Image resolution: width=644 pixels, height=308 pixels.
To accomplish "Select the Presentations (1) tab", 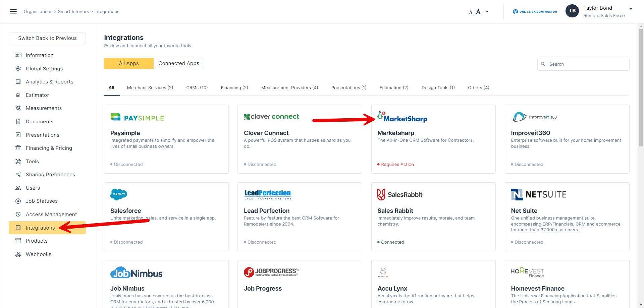I will [349, 87].
